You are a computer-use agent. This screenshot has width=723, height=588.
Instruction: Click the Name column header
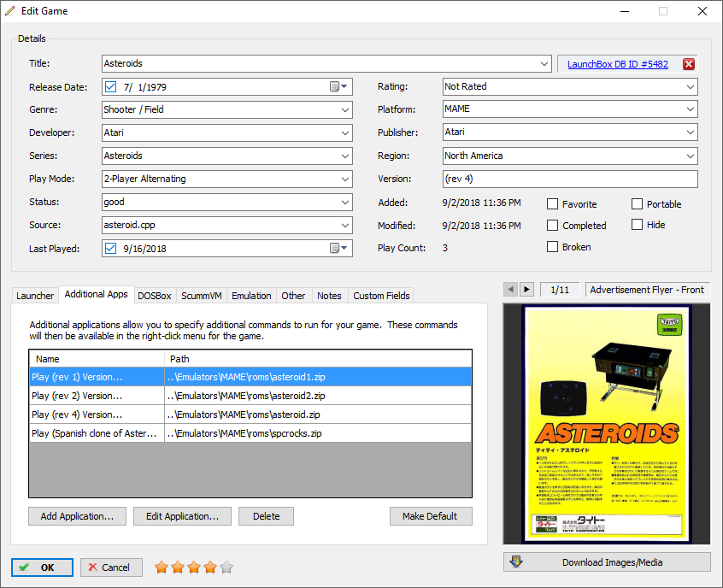pos(97,359)
